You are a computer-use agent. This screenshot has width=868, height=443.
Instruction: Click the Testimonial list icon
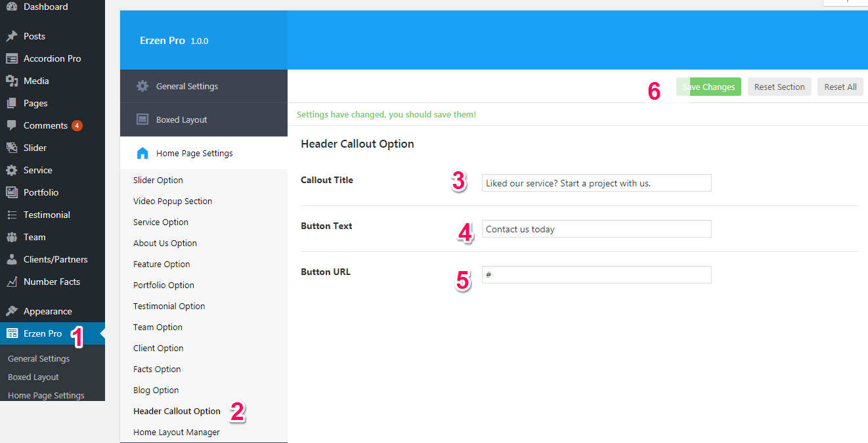tap(12, 215)
